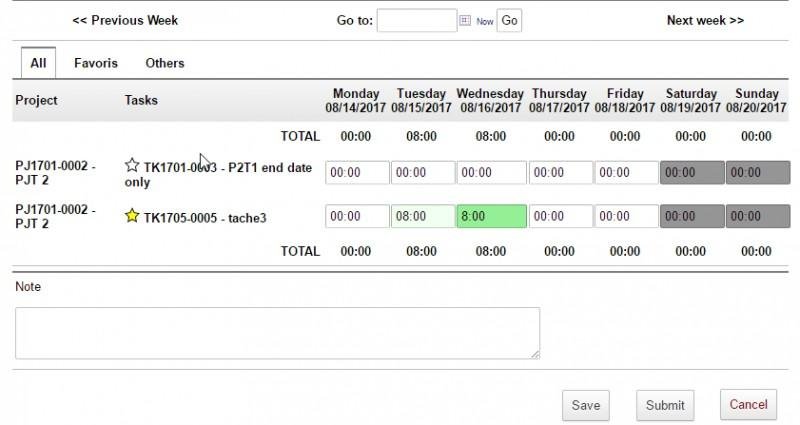Viewport: 800px width, 425px height.
Task: Toggle favorite star for TK1701-0003 task
Action: point(132,165)
